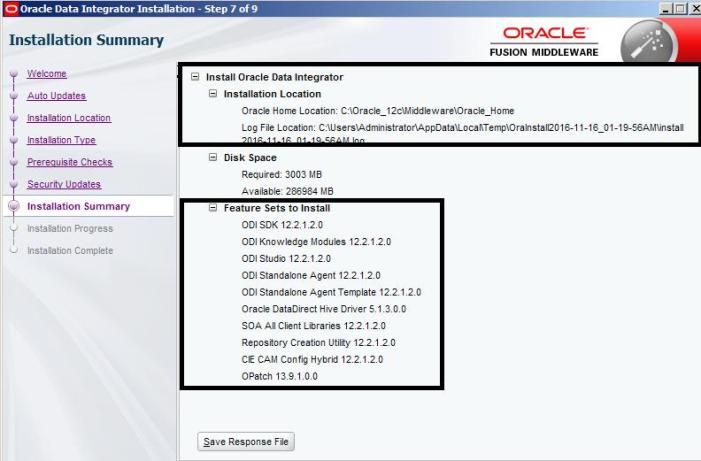This screenshot has width=701, height=461.
Task: Click the Installation Progress step label
Action: (x=70, y=228)
